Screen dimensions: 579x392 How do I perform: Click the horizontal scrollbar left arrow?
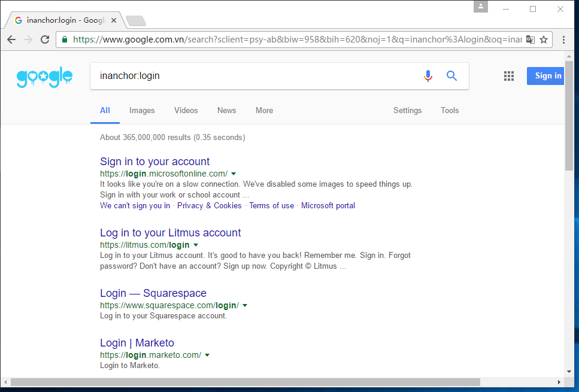pyautogui.click(x=5, y=382)
